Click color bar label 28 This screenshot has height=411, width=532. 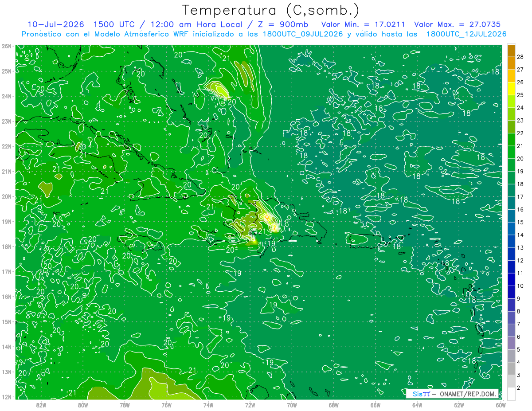[520, 57]
